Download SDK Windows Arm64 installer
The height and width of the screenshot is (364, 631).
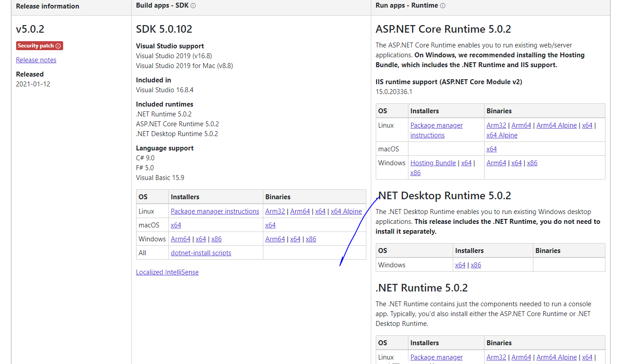180,239
